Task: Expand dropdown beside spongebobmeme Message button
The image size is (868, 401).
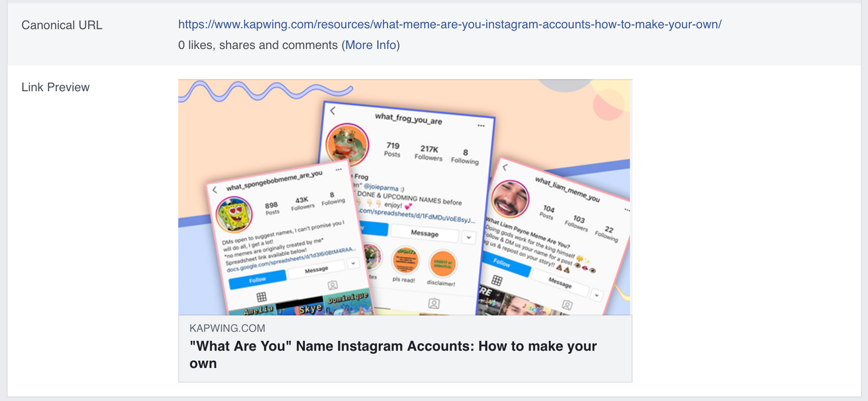Action: pos(353,263)
